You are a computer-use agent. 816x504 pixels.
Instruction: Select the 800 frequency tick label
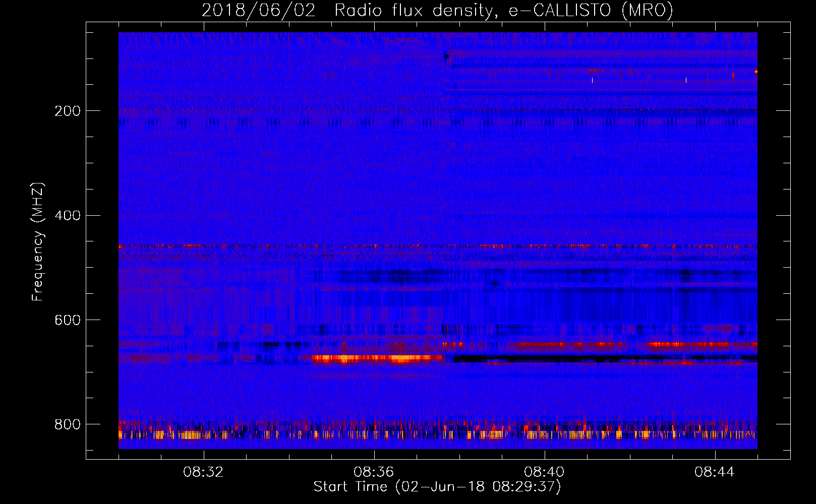[x=68, y=425]
